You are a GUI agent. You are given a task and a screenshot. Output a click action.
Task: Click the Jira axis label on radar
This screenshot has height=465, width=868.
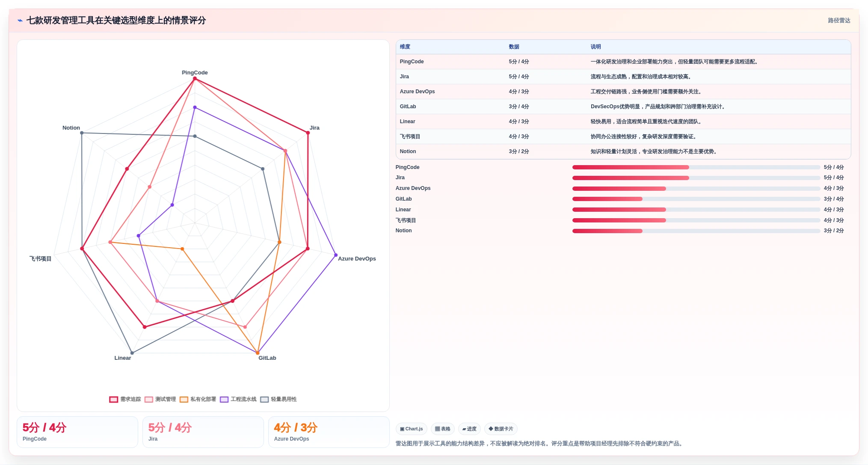(314, 128)
